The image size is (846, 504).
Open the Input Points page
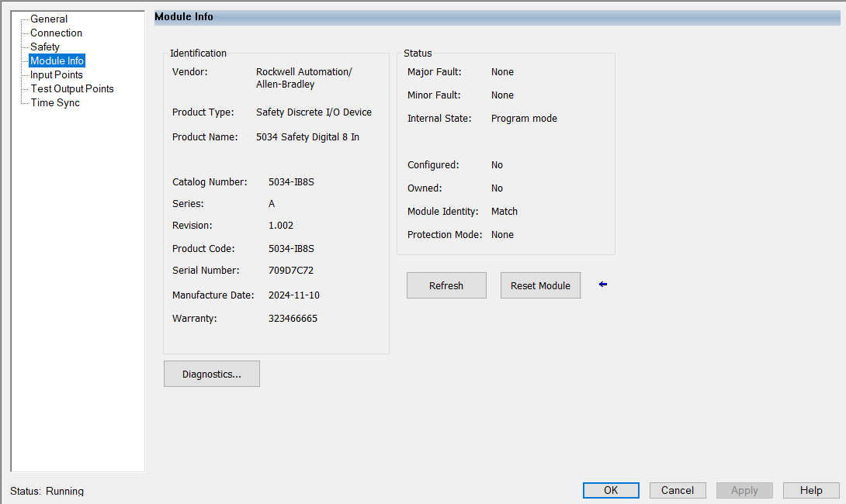point(56,75)
